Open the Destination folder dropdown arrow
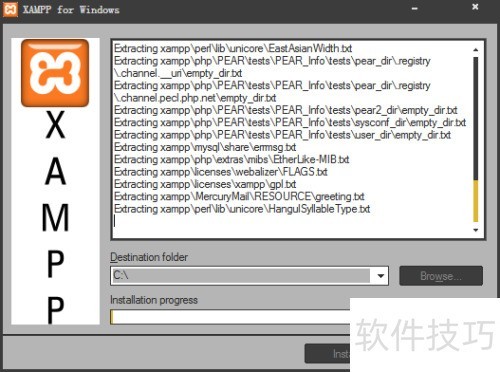Viewport: 500px width, 372px height. (380, 276)
